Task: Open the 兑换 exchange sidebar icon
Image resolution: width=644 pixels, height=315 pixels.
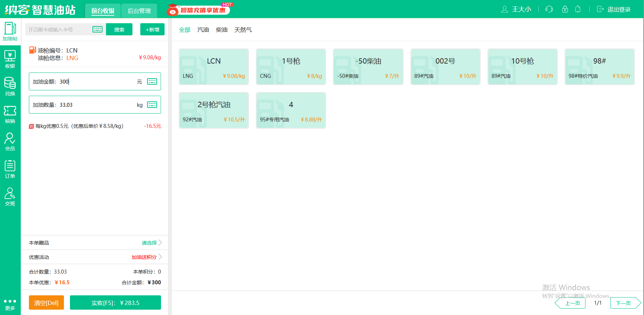Action: (10, 87)
